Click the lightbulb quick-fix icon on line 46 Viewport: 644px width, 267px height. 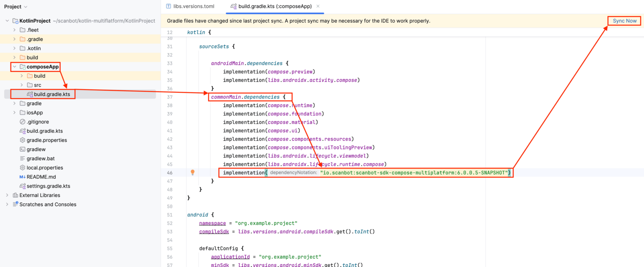[x=192, y=173]
